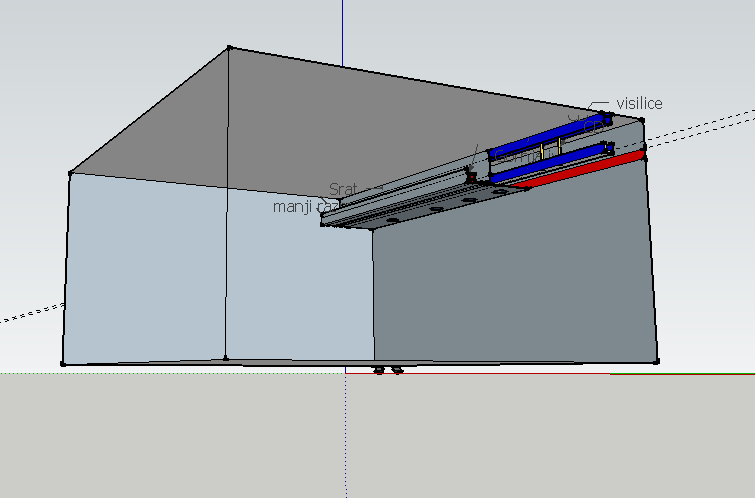Click the bottom-right corner endpoint of the box
755x498 pixels.
pyautogui.click(x=657, y=360)
